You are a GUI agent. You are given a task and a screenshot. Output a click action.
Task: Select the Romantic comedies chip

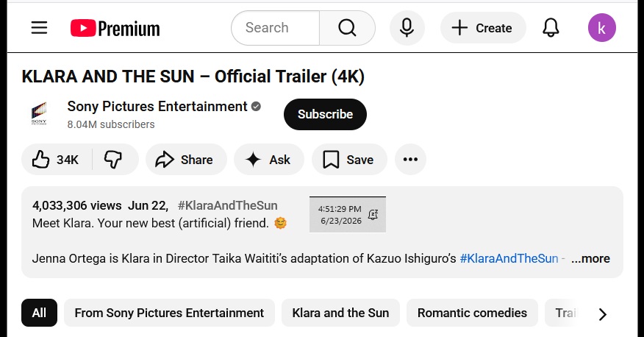pos(472,313)
